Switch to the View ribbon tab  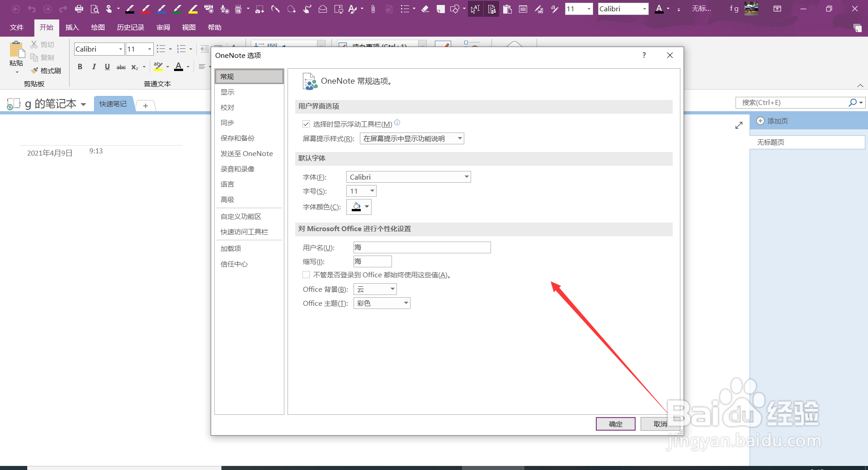pyautogui.click(x=189, y=28)
